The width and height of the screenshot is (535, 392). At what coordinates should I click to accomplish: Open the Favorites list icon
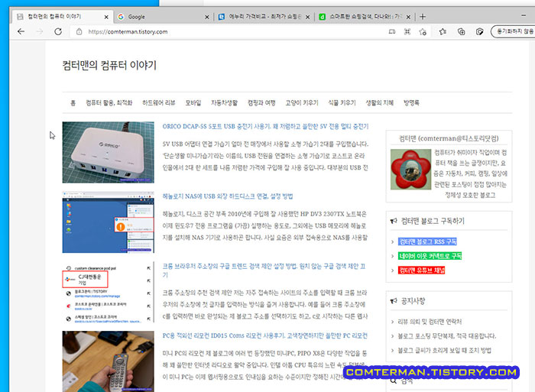pyautogui.click(x=443, y=32)
